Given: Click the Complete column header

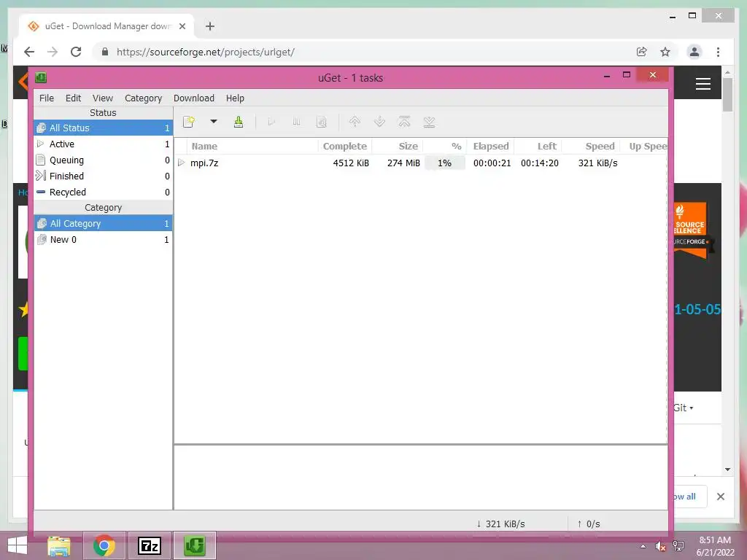Looking at the screenshot, I should [344, 146].
